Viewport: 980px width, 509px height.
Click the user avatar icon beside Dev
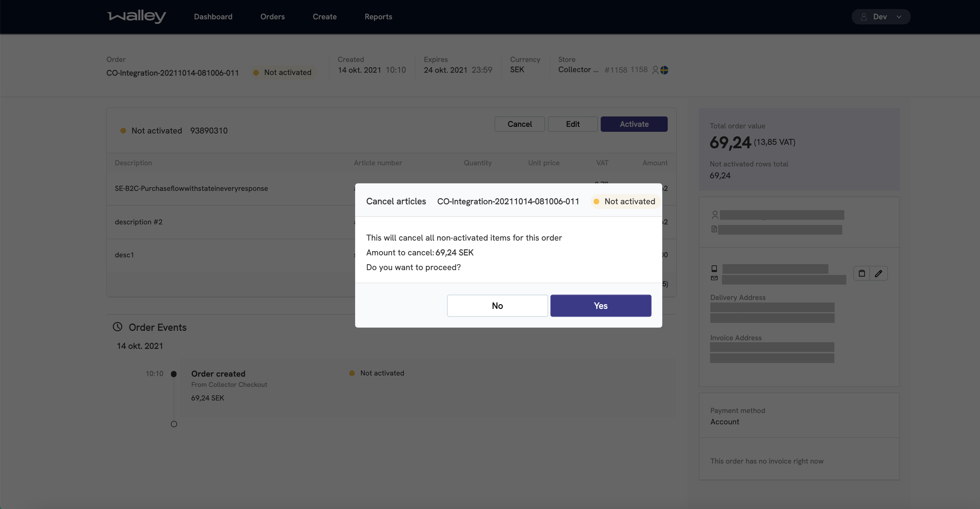coord(864,17)
